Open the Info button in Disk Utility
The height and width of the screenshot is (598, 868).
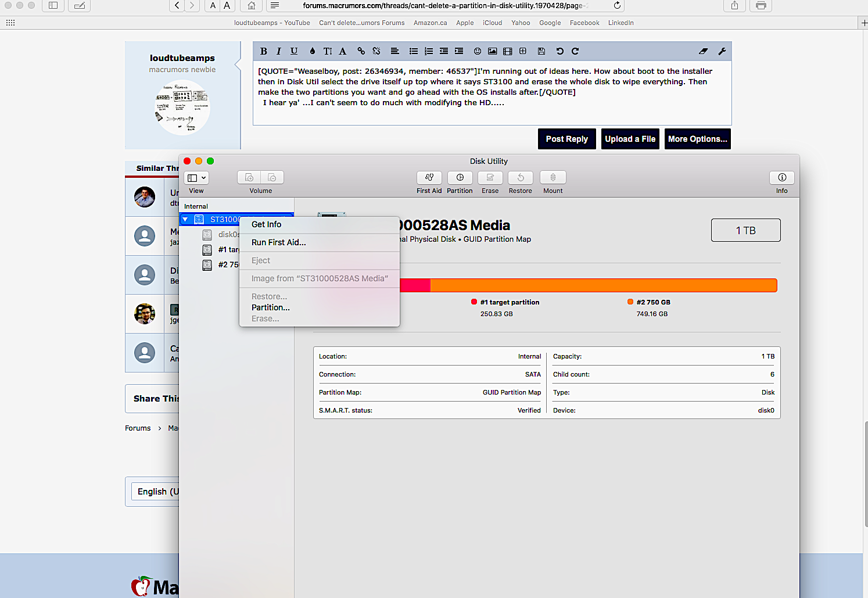[782, 177]
